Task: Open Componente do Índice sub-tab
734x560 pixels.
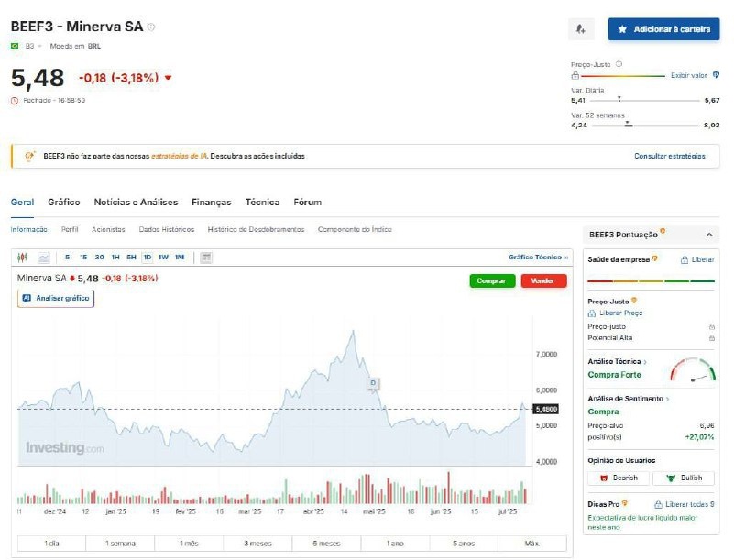Action: pos(355,229)
